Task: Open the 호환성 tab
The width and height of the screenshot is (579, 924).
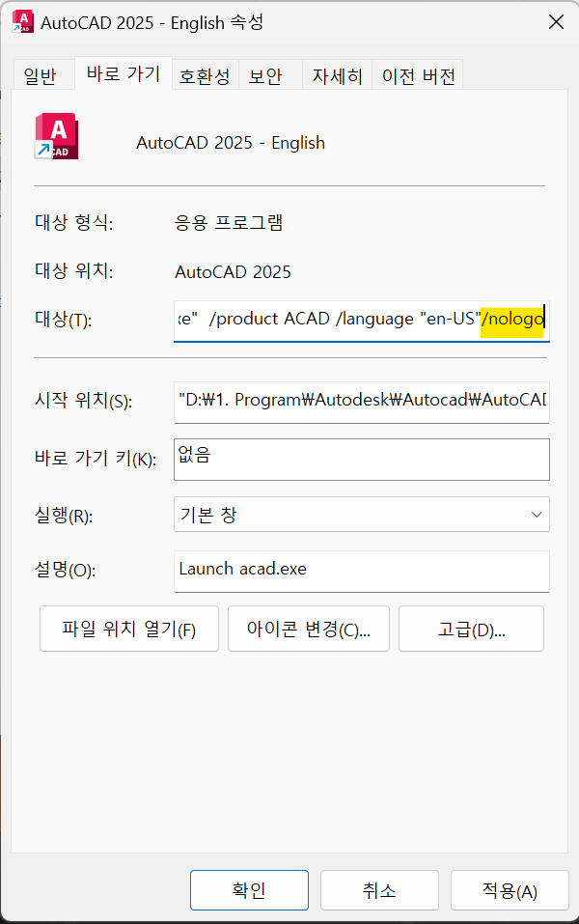Action: [x=205, y=76]
